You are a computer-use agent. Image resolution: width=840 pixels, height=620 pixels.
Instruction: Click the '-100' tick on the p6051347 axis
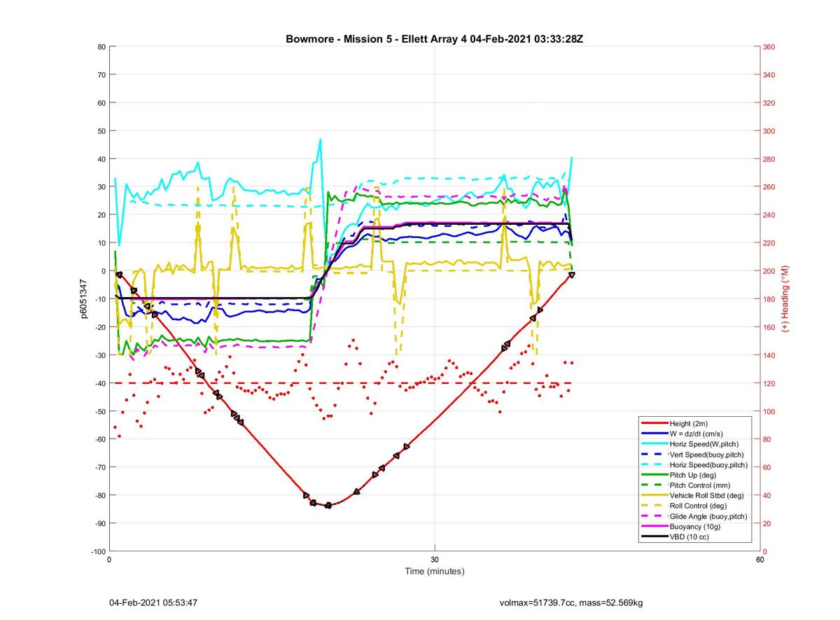pos(98,551)
